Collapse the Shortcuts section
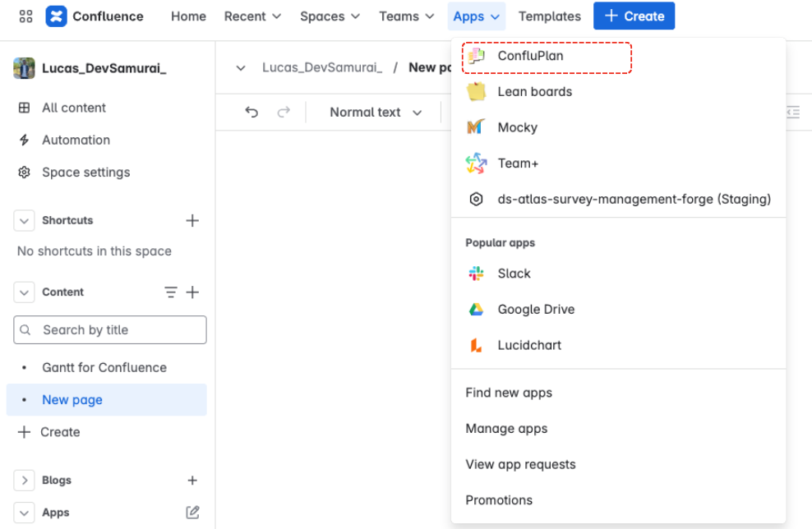 (x=24, y=220)
